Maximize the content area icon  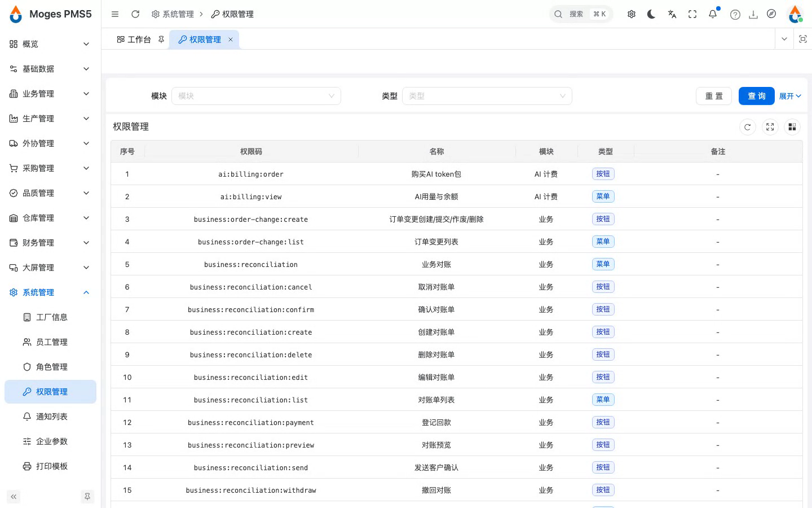pos(803,39)
